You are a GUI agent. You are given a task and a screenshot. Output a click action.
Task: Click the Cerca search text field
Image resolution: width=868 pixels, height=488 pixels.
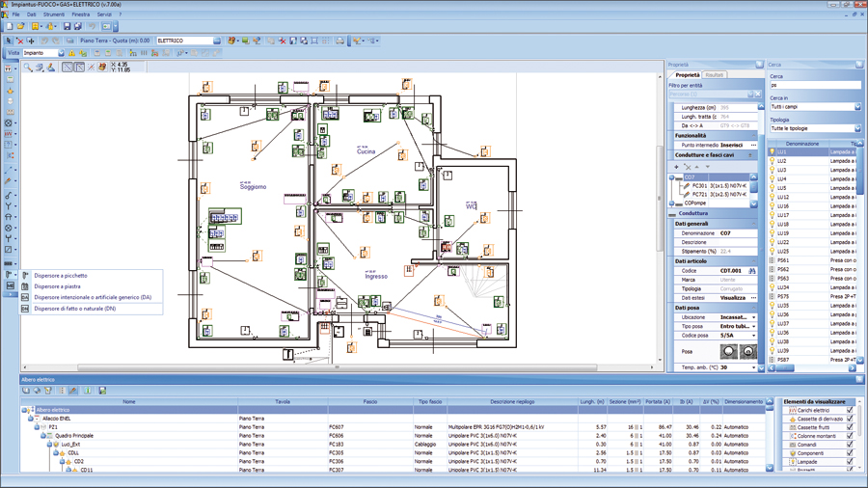point(815,85)
